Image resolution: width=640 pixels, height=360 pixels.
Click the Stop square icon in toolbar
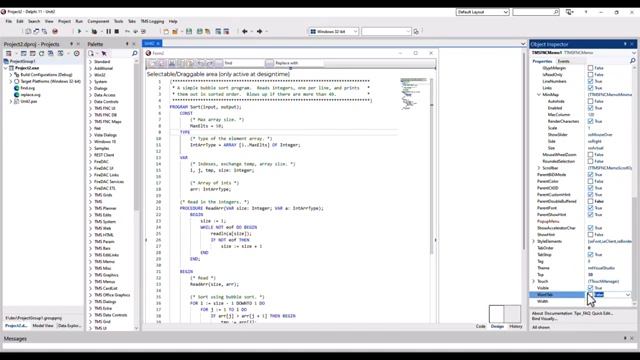pos(117,31)
